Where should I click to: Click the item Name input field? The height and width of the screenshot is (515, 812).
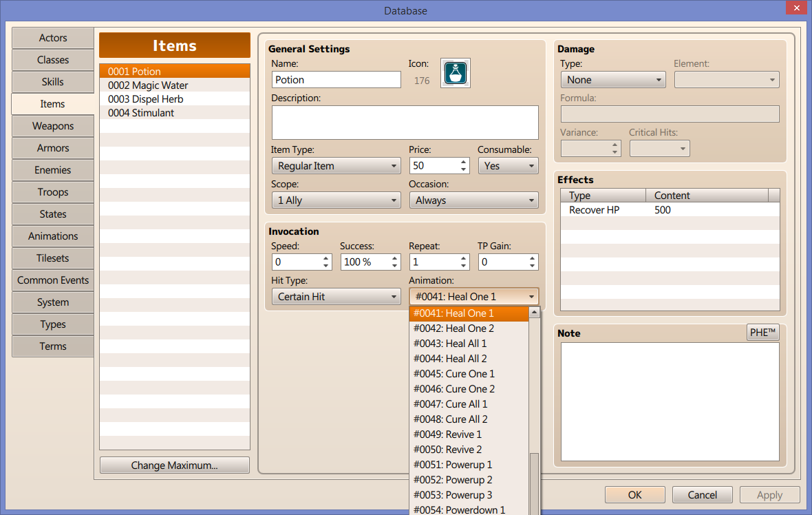tap(336, 80)
